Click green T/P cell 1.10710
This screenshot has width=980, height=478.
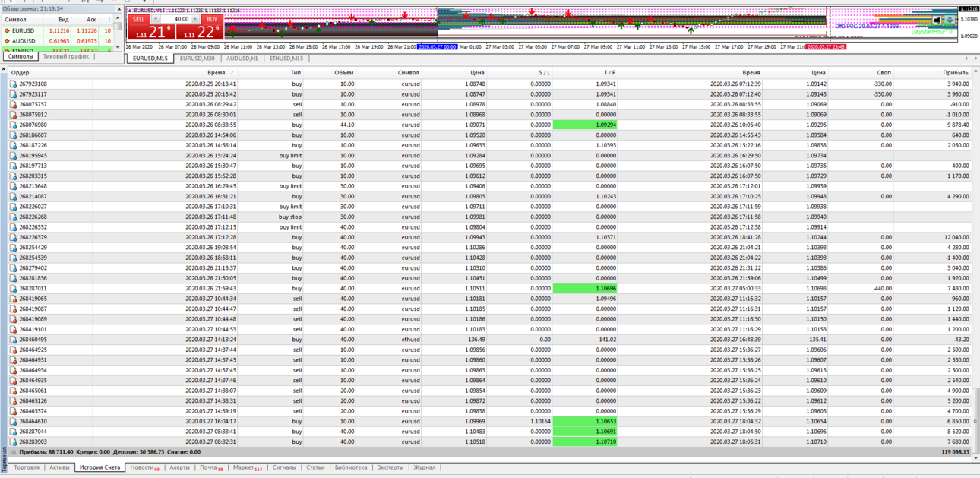[x=585, y=442]
